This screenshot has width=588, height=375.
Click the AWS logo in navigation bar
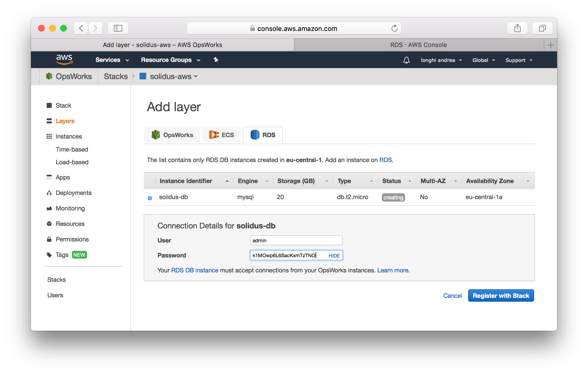coord(64,59)
